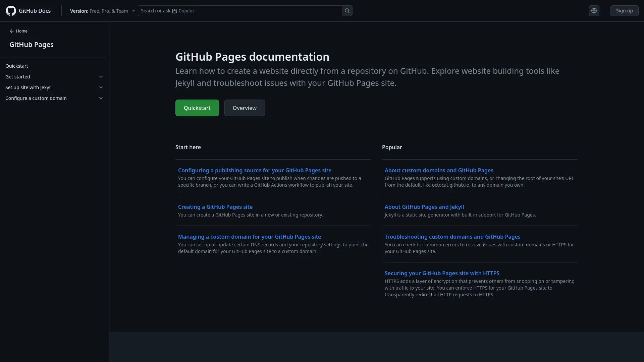The height and width of the screenshot is (362, 644).
Task: Expand the Get started section chevron
Action: [x=101, y=77]
